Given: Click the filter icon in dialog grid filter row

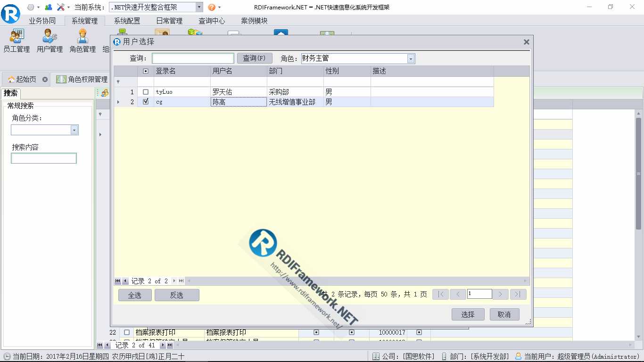Looking at the screenshot, I should (x=118, y=82).
